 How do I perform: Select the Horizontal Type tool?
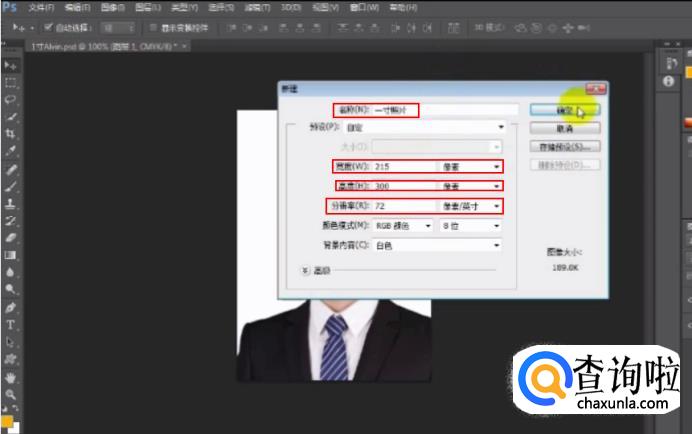tap(11, 324)
